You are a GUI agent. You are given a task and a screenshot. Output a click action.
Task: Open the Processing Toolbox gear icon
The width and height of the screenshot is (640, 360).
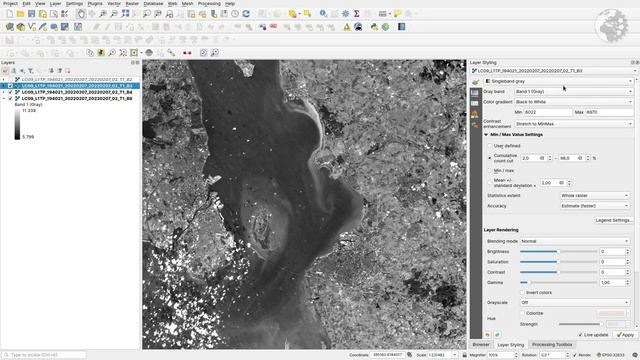click(x=345, y=14)
